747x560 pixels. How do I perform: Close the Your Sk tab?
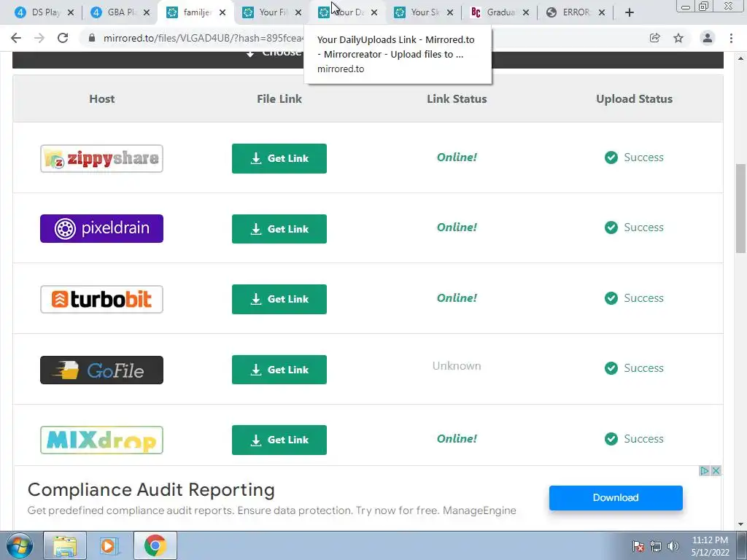[x=449, y=13]
